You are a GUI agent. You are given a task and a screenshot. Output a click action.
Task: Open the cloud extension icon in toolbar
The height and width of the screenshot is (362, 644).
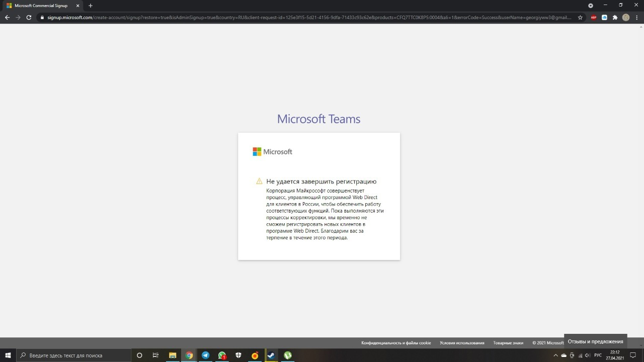[x=604, y=17]
